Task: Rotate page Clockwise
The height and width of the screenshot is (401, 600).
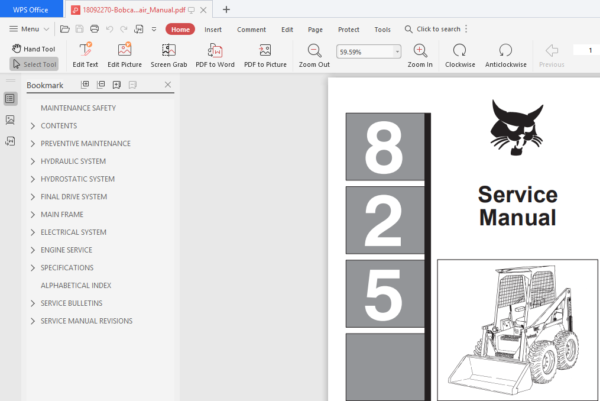Action: tap(460, 55)
